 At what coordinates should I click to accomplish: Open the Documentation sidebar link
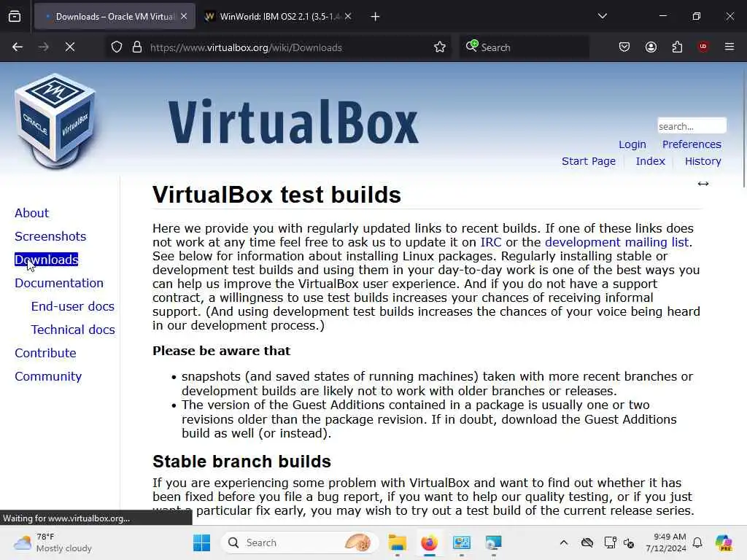point(58,283)
